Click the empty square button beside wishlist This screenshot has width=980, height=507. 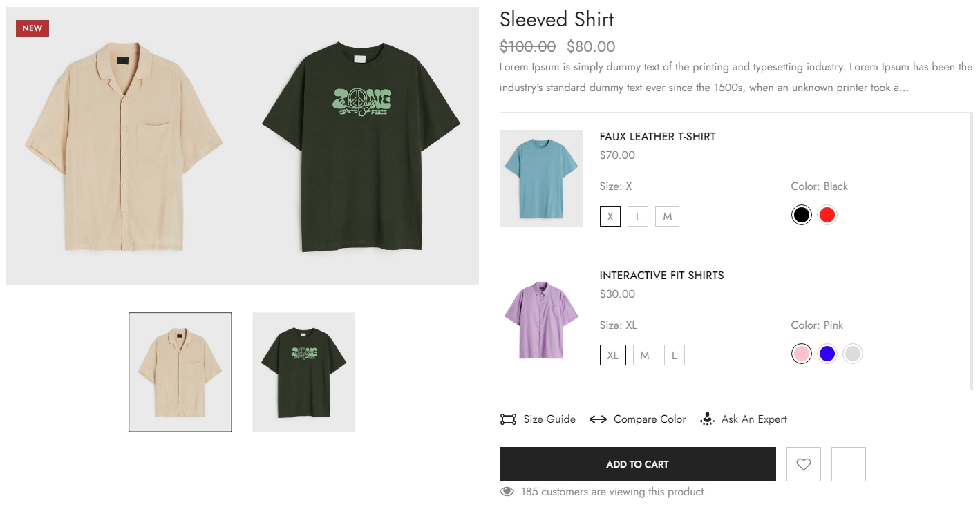point(848,464)
